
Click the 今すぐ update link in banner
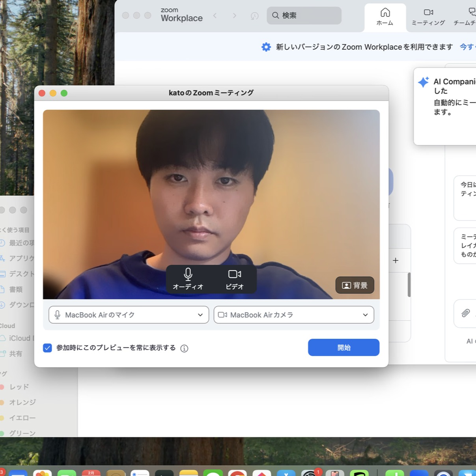pos(468,47)
